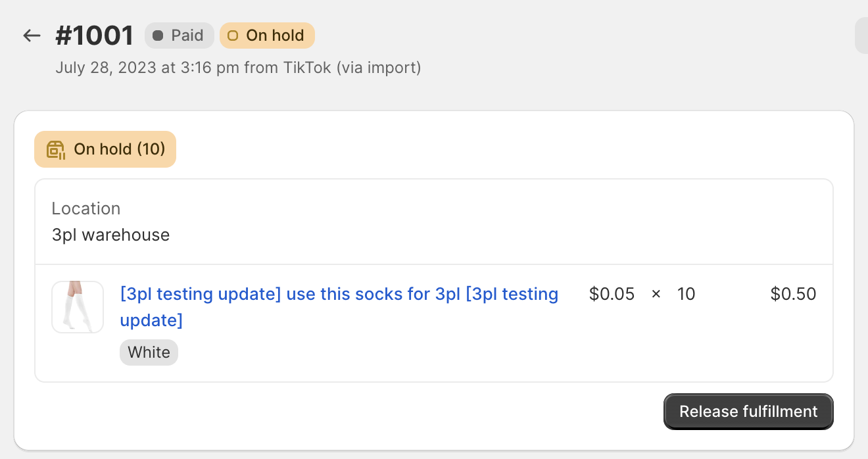The image size is (868, 459).
Task: Click the dot icon in Paid badge
Action: tap(158, 36)
